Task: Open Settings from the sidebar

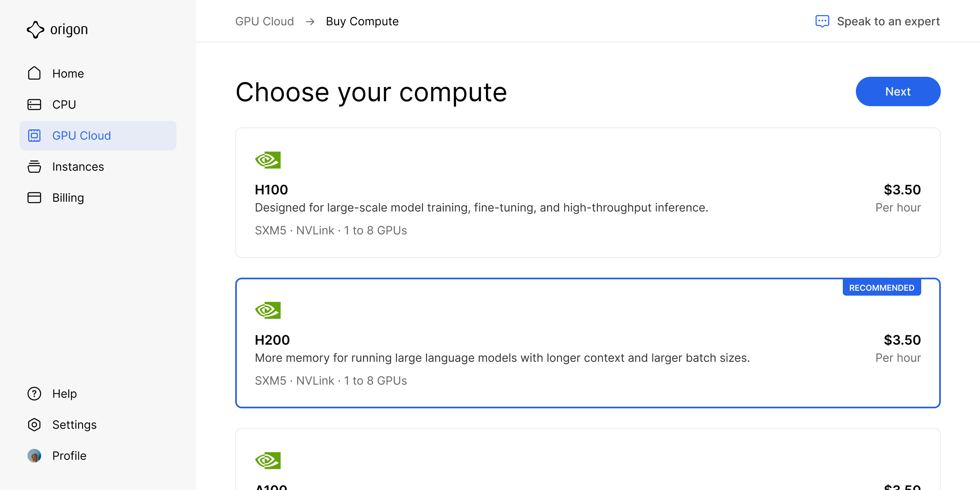Action: pyautogui.click(x=98, y=425)
